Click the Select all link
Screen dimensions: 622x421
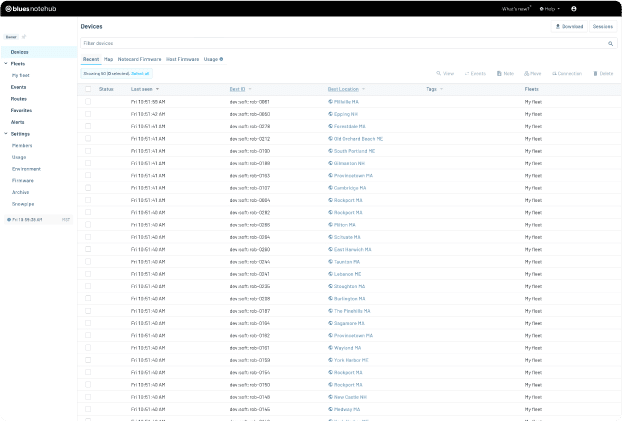tap(140, 73)
